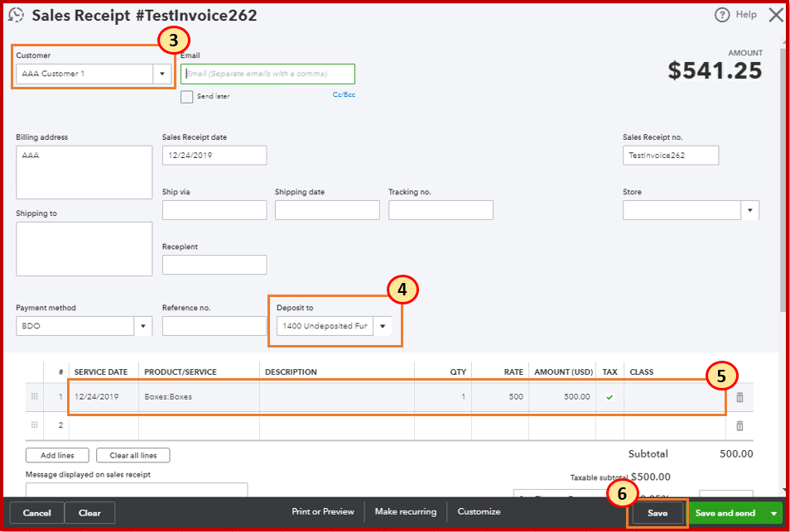This screenshot has width=790, height=532.
Task: Click the PRODUCT/SERVICE column header
Action: (x=181, y=372)
